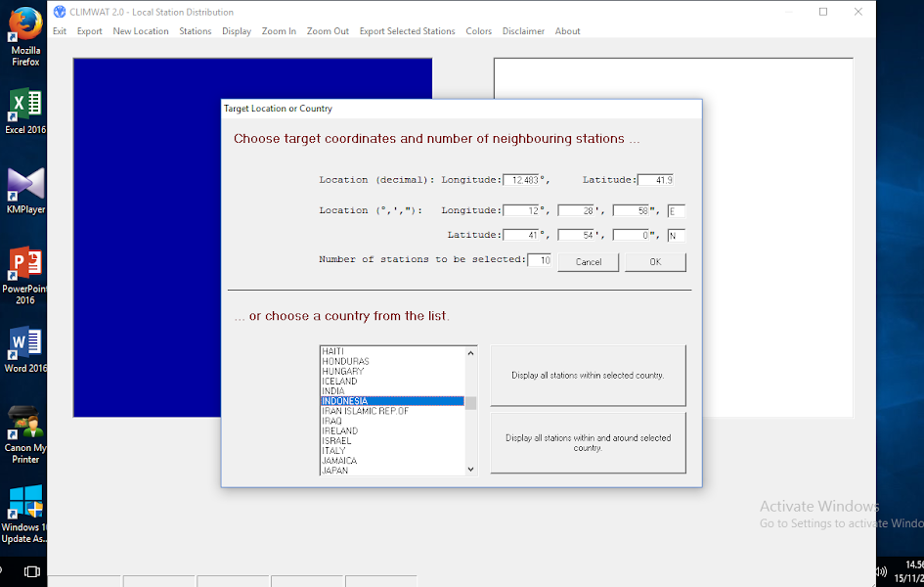Click the country list scrollbar down arrow
The width and height of the screenshot is (924, 587).
(471, 470)
